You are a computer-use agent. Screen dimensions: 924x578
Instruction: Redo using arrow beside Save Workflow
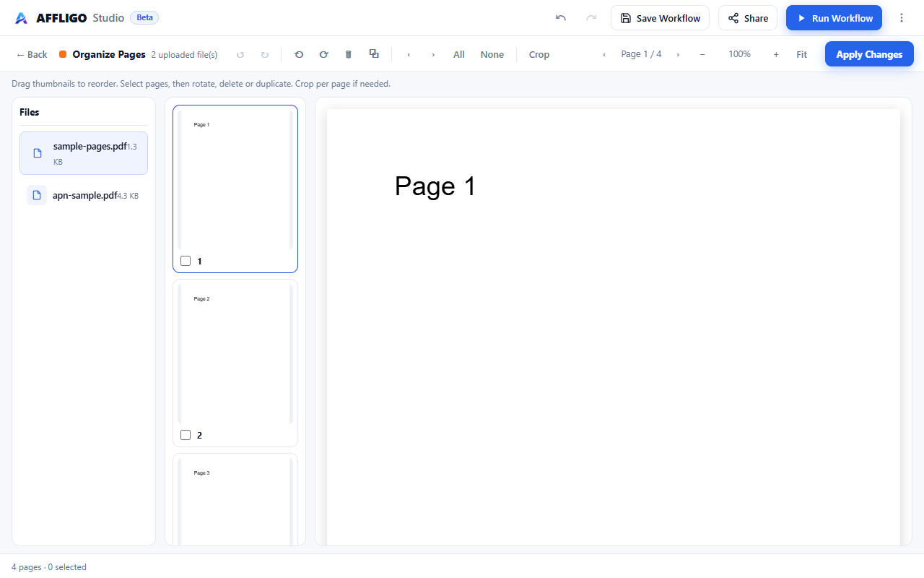click(x=591, y=18)
